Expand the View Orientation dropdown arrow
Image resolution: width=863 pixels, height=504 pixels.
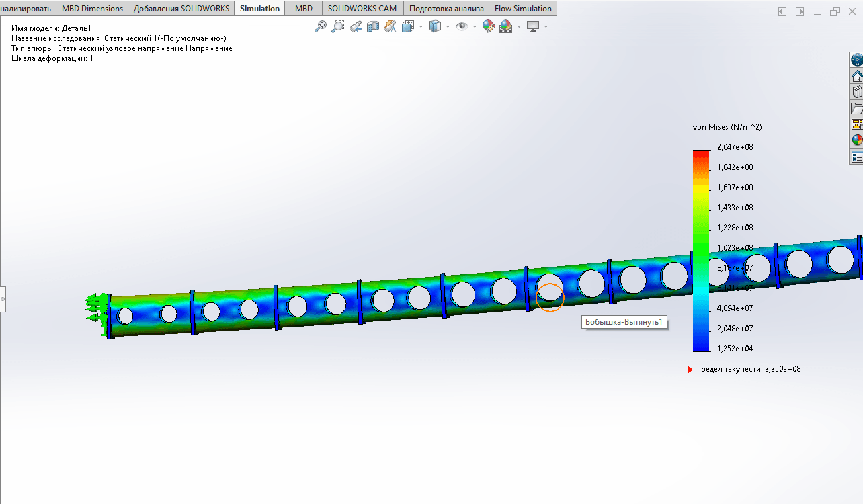421,27
